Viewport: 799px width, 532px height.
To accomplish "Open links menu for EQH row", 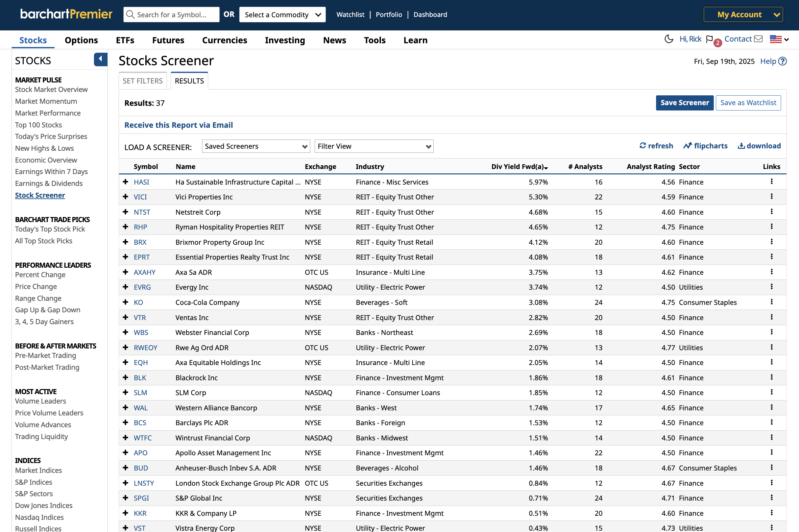I will tap(771, 362).
